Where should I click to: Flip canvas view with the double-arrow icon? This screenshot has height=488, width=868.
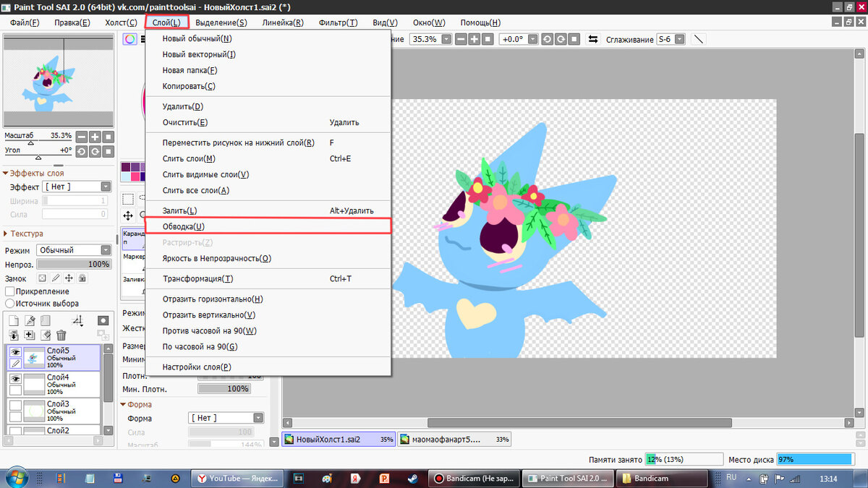click(x=593, y=39)
